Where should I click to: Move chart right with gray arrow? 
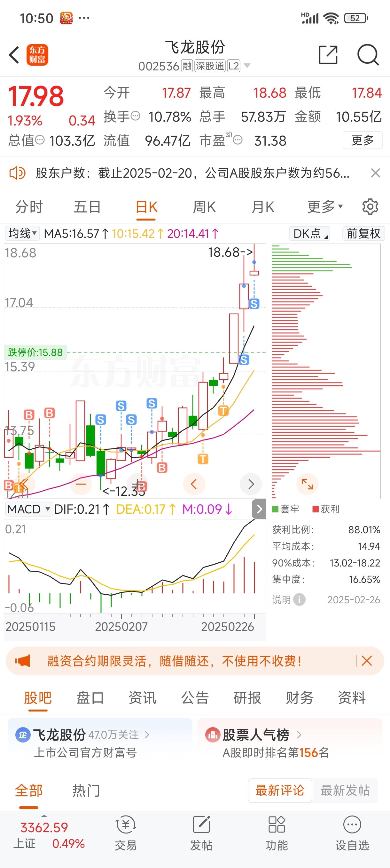click(x=251, y=484)
